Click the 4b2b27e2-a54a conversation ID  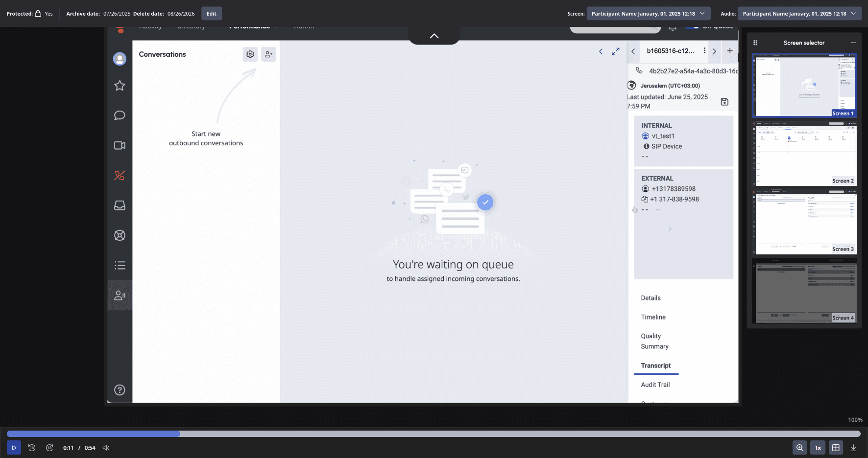tap(693, 71)
